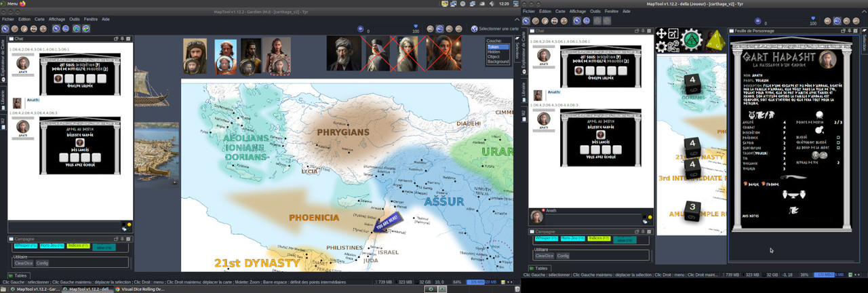Select third round tool in Gardien toolbar
This screenshot has width=868, height=293.
point(24,28)
